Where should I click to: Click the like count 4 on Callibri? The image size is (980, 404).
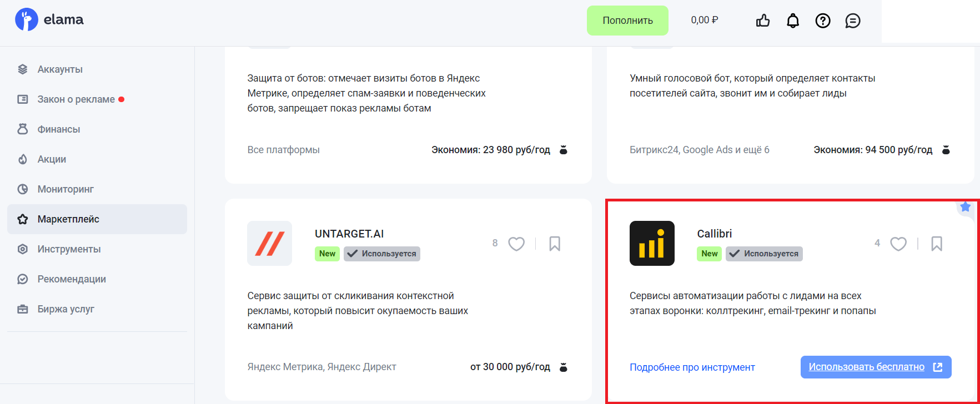coord(877,243)
